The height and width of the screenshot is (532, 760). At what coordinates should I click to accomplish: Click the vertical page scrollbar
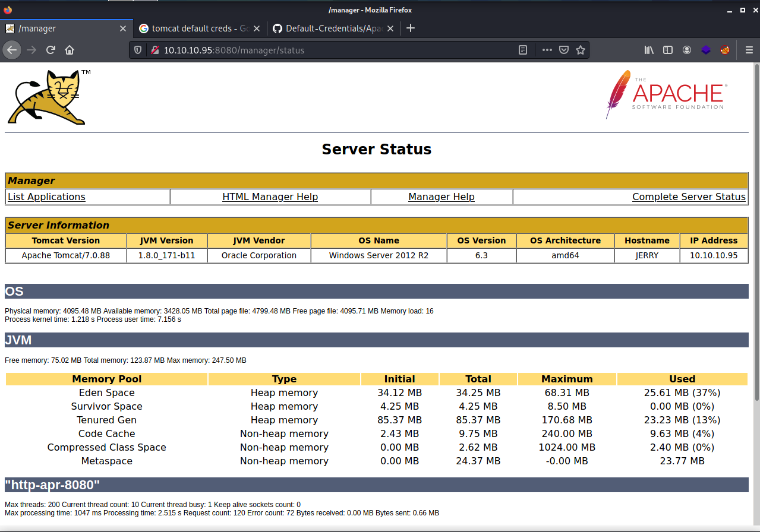[756, 232]
